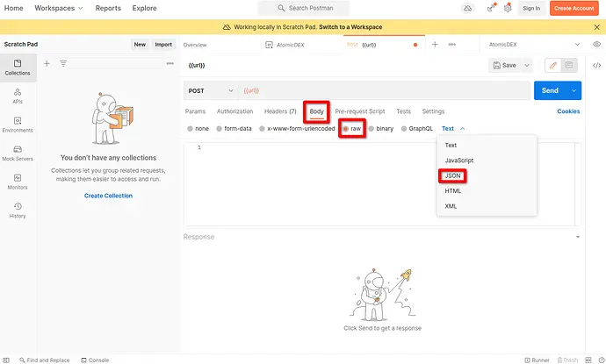The image size is (606, 364).
Task: Click the Search Postman field
Action: coord(303,8)
